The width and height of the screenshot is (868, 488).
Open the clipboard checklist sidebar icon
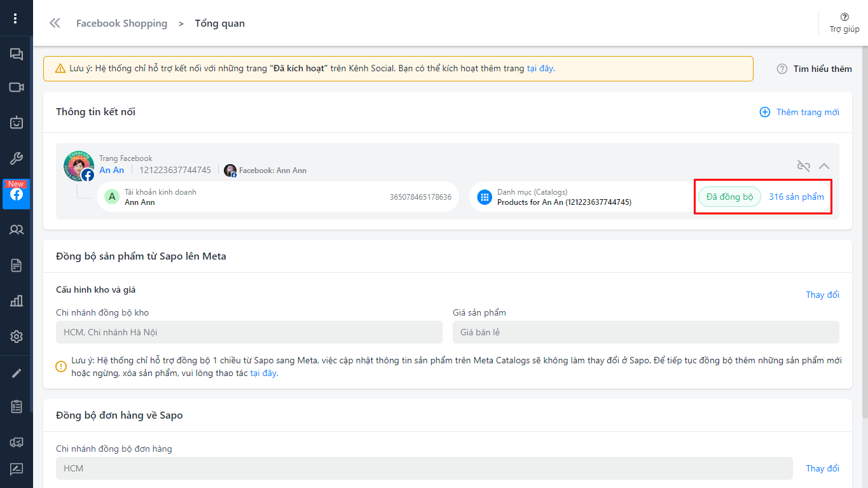tap(17, 407)
